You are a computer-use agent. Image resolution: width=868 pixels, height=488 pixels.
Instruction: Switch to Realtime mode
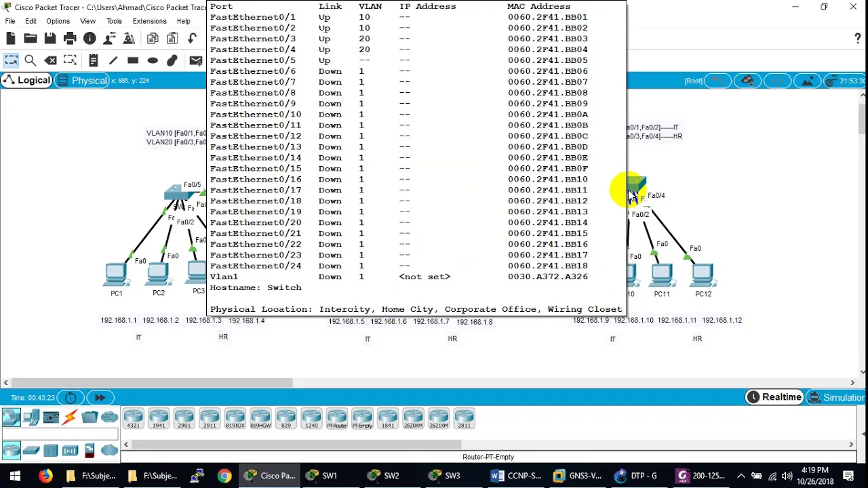(x=774, y=397)
